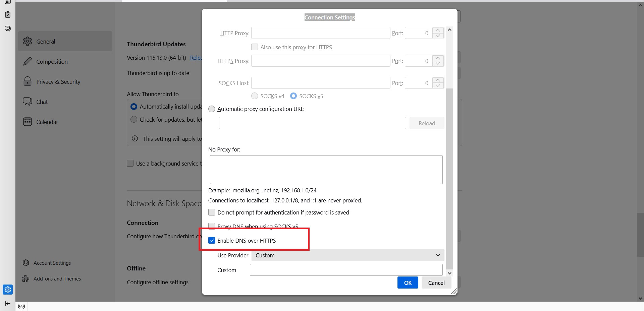Open Account Settings from the sidebar
Screen dimensions: 644x311
[52, 263]
